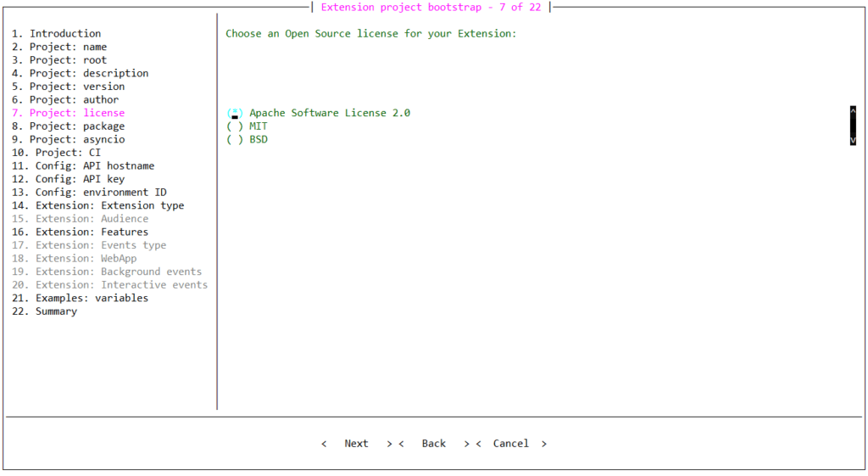Click the scrollbar down arrow

point(853,140)
